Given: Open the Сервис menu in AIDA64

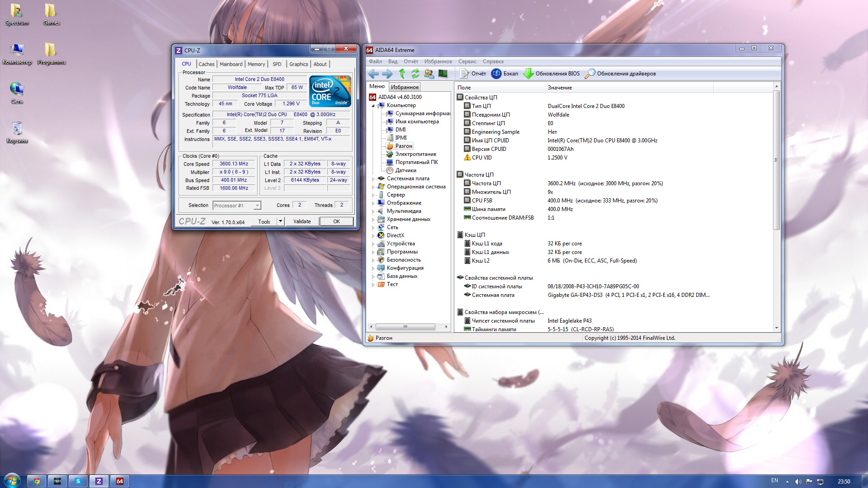Looking at the screenshot, I should coord(467,61).
